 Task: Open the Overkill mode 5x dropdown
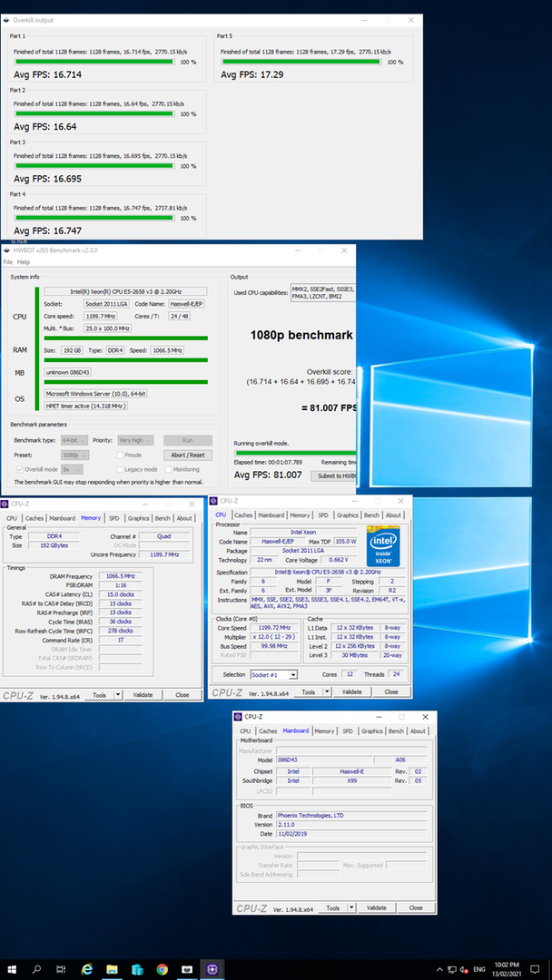71,469
